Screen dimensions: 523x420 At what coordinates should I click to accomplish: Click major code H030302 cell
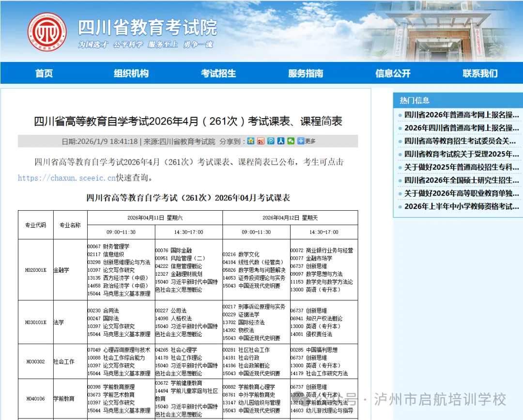[x=36, y=361]
